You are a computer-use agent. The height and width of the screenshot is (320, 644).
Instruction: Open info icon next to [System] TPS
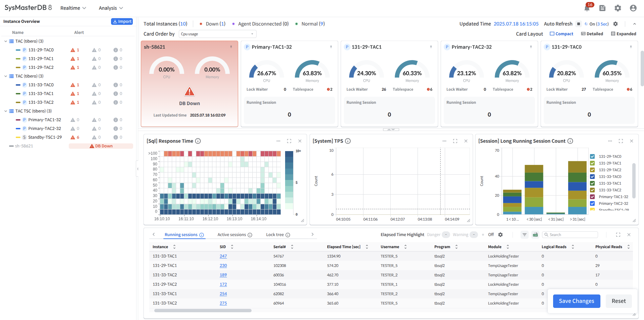(x=348, y=141)
